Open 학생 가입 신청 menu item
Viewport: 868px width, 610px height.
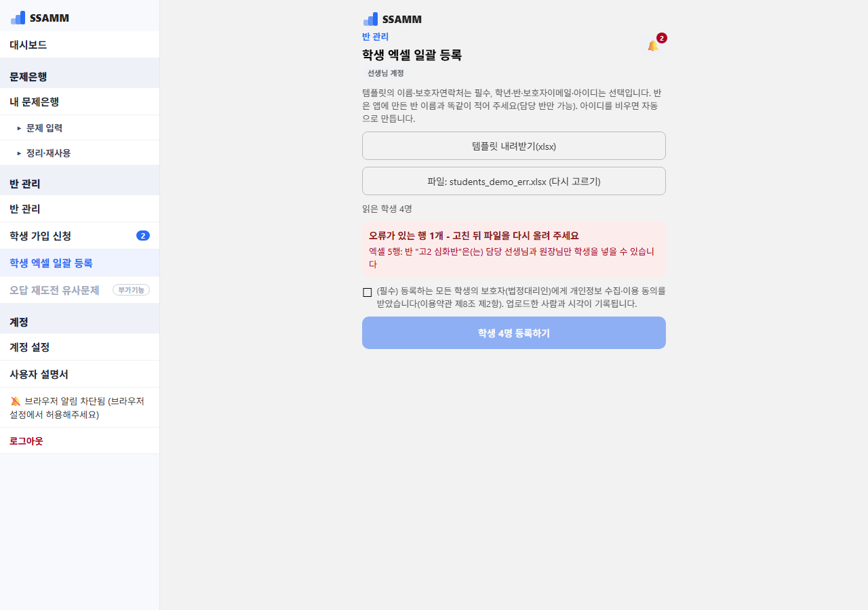[x=79, y=236]
